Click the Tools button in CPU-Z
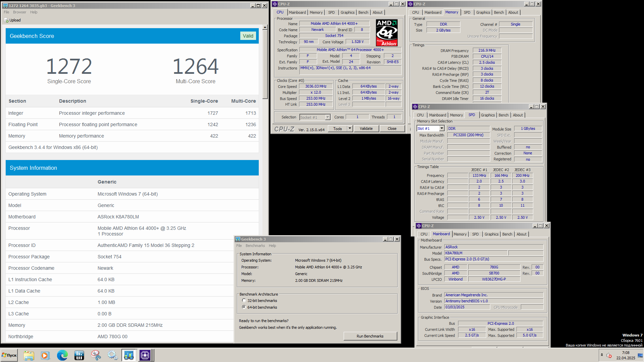This screenshot has width=644, height=362. point(338,128)
